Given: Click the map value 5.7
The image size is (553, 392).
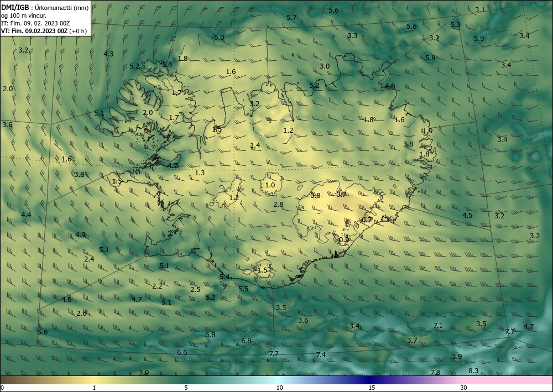Looking at the screenshot, I should point(291,17).
